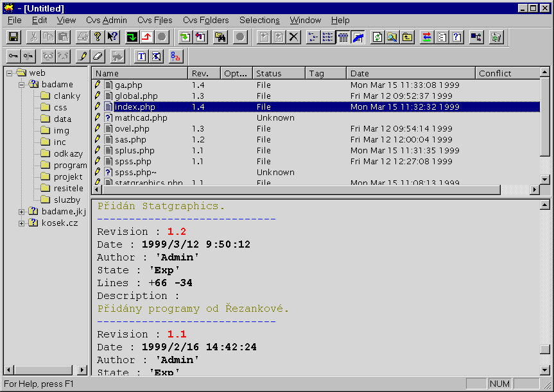Click the blue T tag icon
The height and width of the screenshot is (392, 554).
point(142,56)
